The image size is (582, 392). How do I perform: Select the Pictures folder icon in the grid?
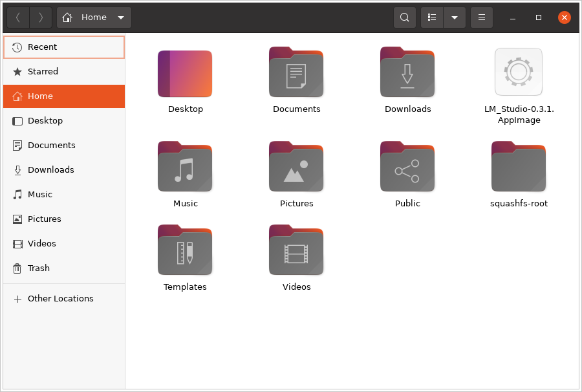point(296,166)
